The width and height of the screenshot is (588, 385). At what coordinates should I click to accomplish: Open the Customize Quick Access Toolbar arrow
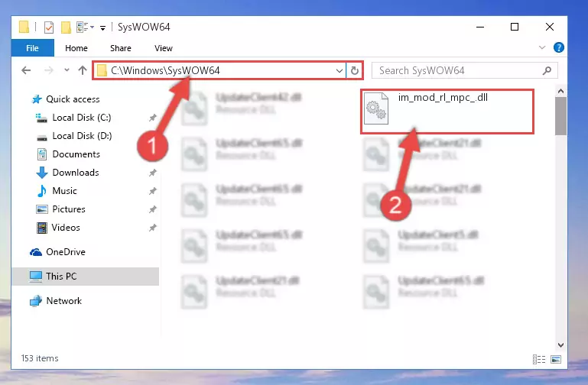[102, 27]
